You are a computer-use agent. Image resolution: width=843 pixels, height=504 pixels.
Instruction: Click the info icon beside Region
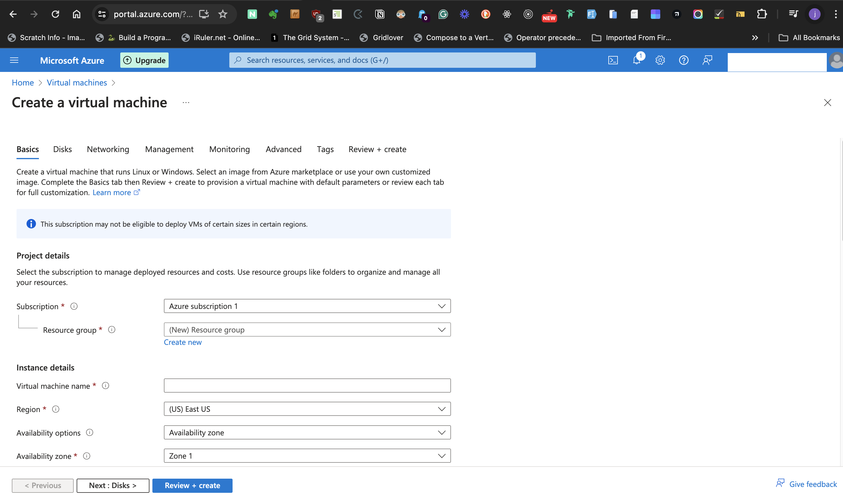click(x=56, y=409)
